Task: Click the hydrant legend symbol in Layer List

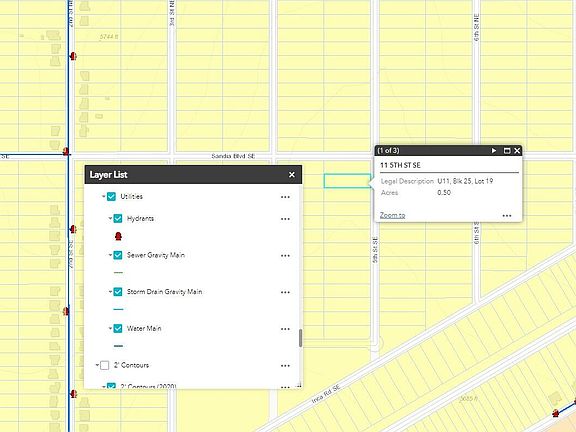Action: pyautogui.click(x=118, y=236)
